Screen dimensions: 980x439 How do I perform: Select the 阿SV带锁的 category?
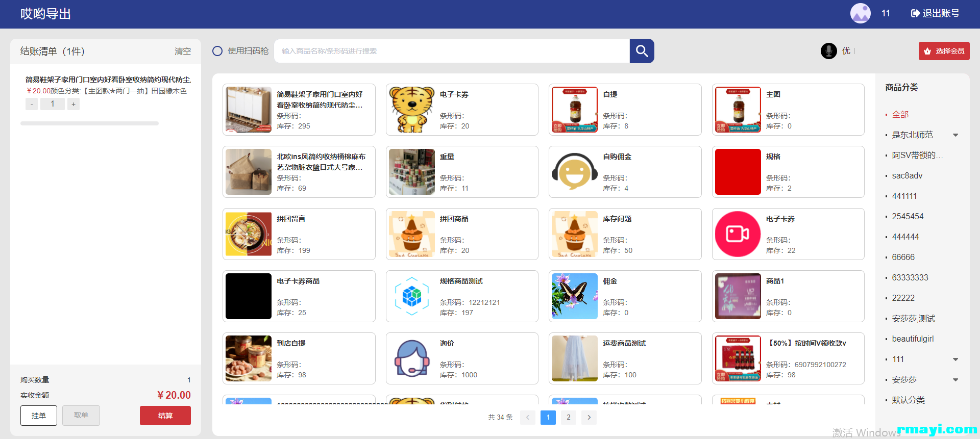(917, 156)
